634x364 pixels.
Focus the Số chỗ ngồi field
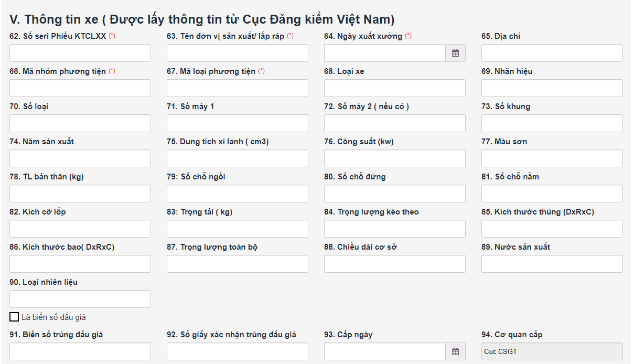238,194
